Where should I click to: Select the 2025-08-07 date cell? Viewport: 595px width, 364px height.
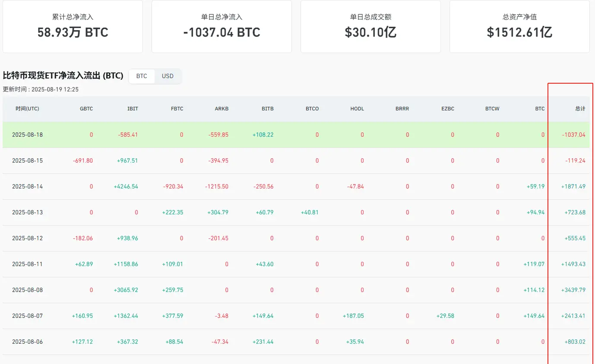[28, 316]
